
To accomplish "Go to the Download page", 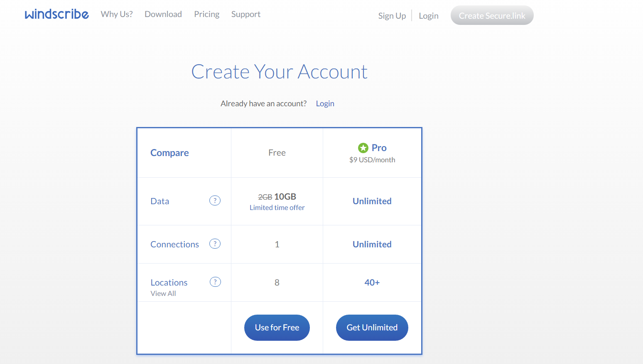I will [163, 14].
